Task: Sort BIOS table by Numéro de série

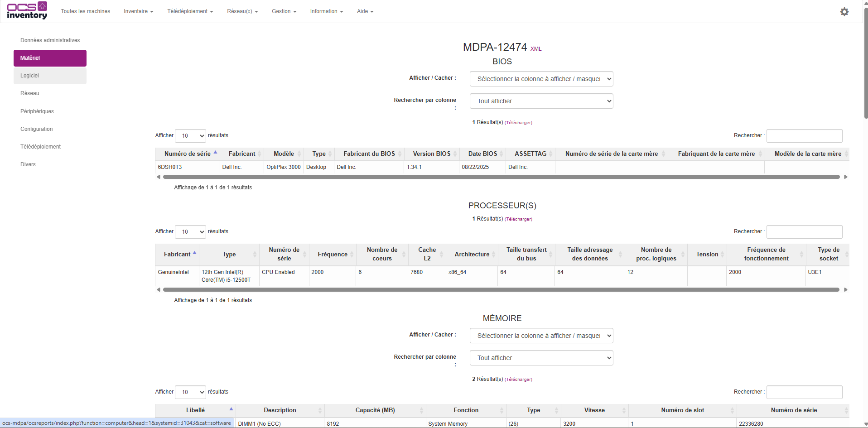Action: click(x=188, y=154)
